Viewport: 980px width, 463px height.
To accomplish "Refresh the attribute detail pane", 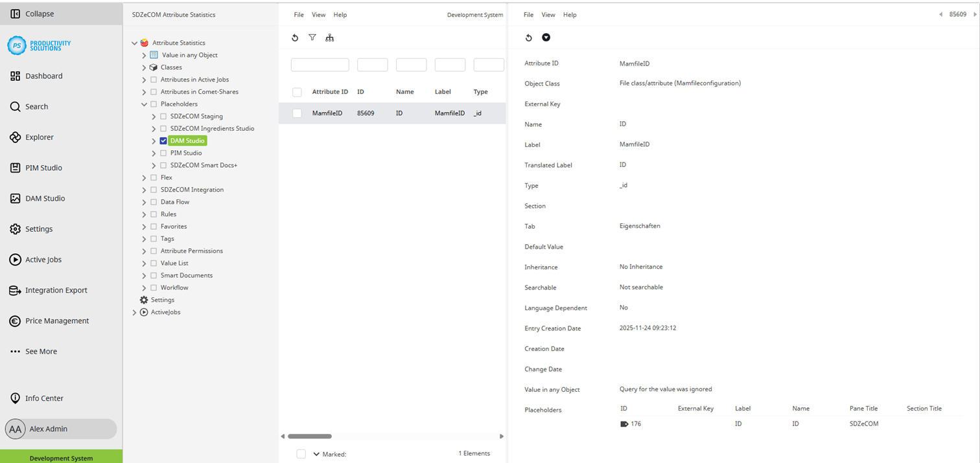I will click(528, 38).
